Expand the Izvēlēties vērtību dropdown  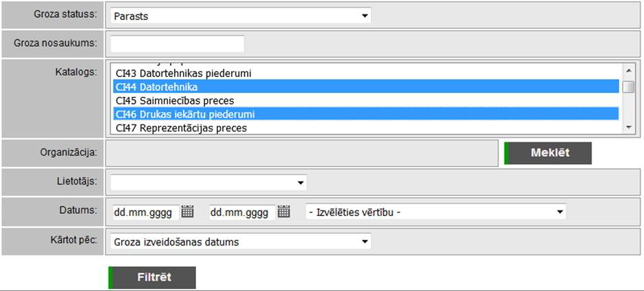(560, 212)
